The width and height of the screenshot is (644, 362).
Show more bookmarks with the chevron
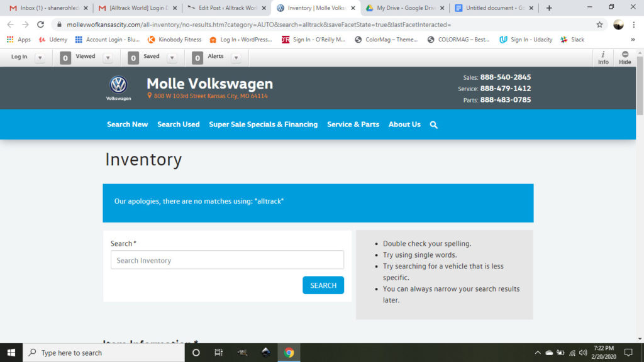[633, 40]
